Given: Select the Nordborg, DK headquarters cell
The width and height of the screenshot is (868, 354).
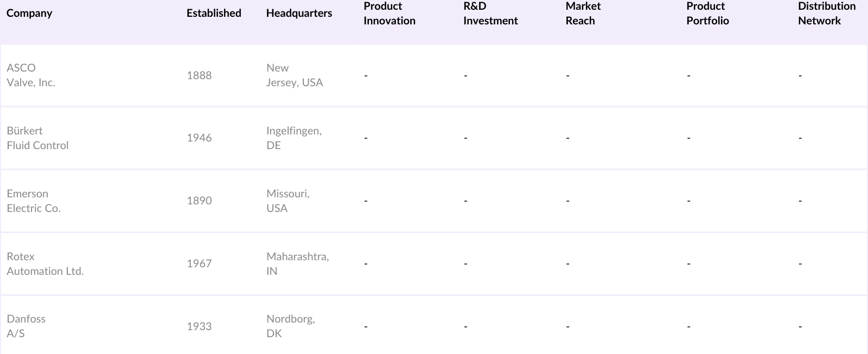Looking at the screenshot, I should click(x=290, y=326).
